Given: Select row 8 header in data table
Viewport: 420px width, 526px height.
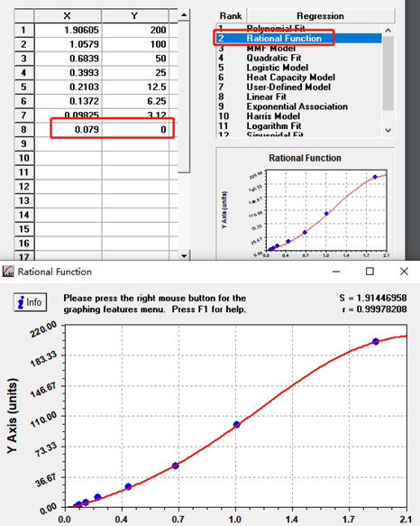Looking at the screenshot, I should pyautogui.click(x=23, y=130).
